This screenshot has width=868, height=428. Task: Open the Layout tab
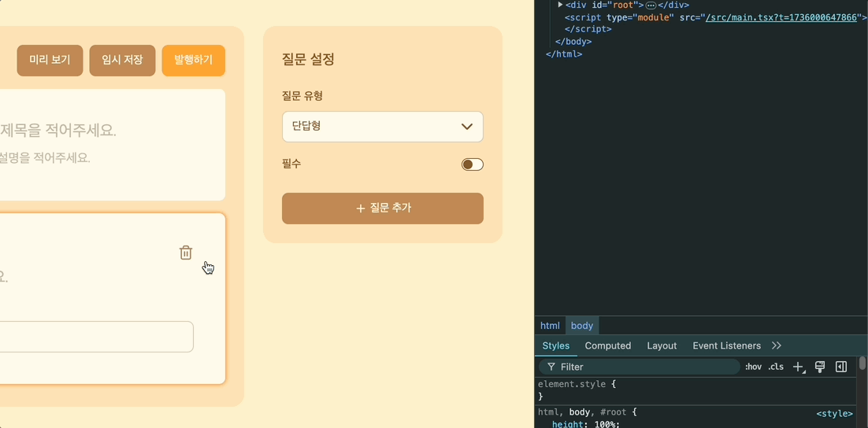(x=662, y=345)
